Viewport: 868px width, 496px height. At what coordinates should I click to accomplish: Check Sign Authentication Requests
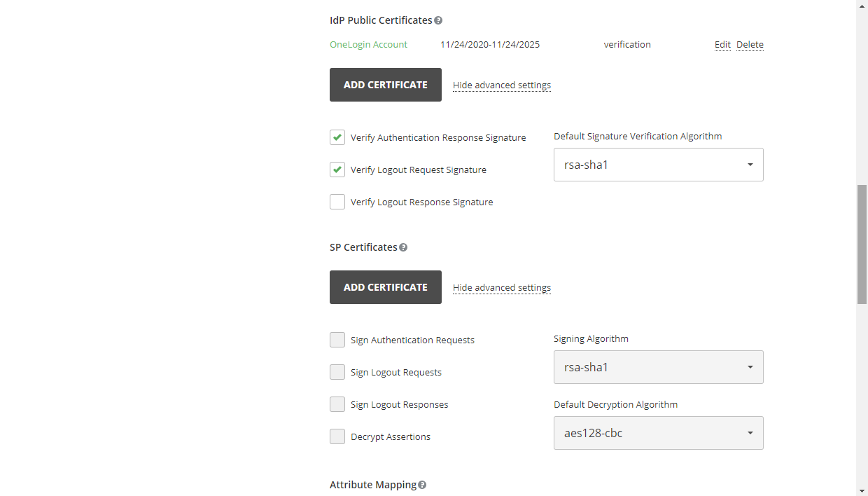pyautogui.click(x=337, y=340)
